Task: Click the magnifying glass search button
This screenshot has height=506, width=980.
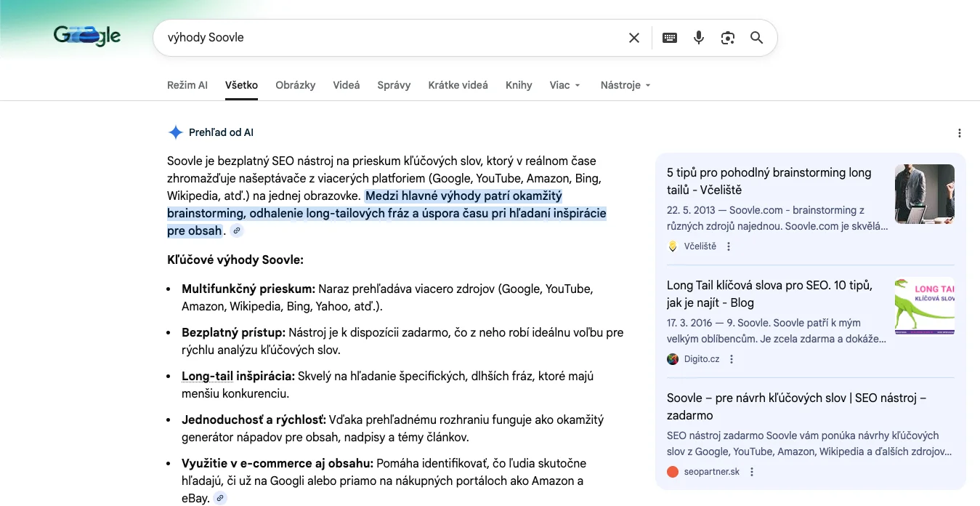Action: coord(757,38)
